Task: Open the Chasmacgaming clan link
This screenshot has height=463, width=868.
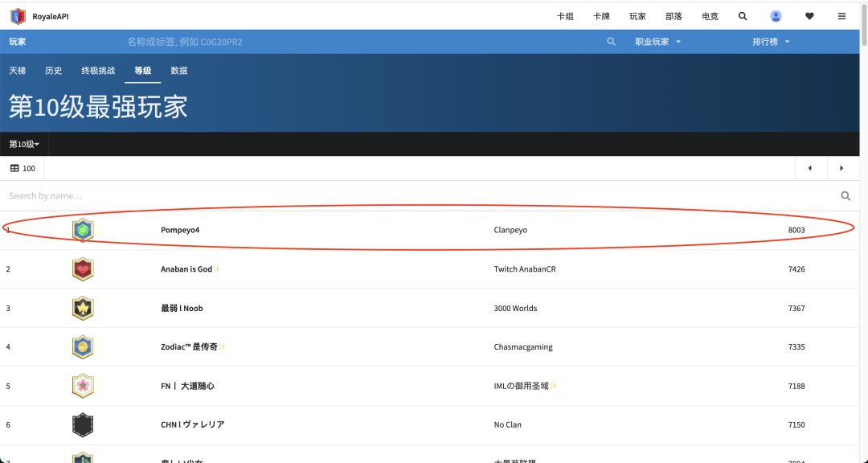Action: tap(523, 347)
